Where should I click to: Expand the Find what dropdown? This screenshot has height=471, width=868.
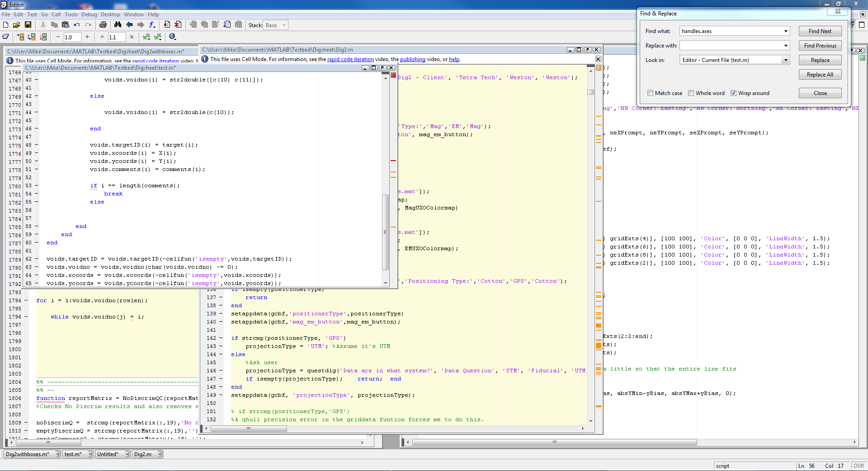click(786, 31)
